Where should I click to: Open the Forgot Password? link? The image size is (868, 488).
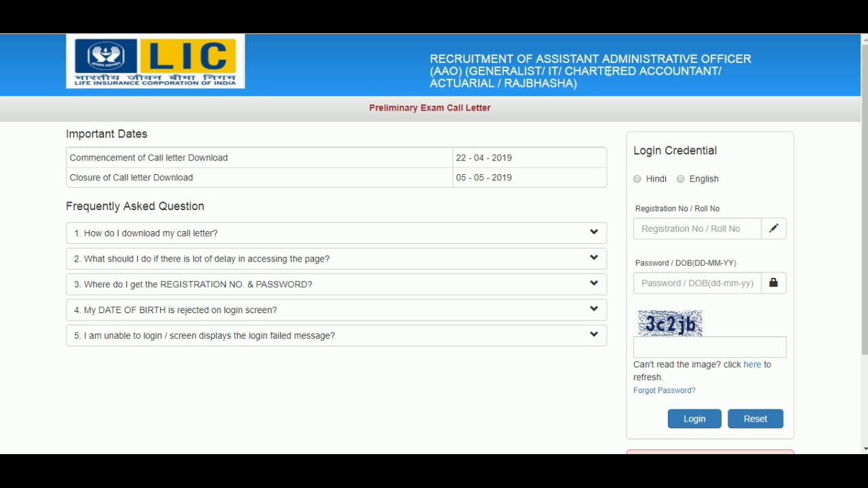pos(665,390)
